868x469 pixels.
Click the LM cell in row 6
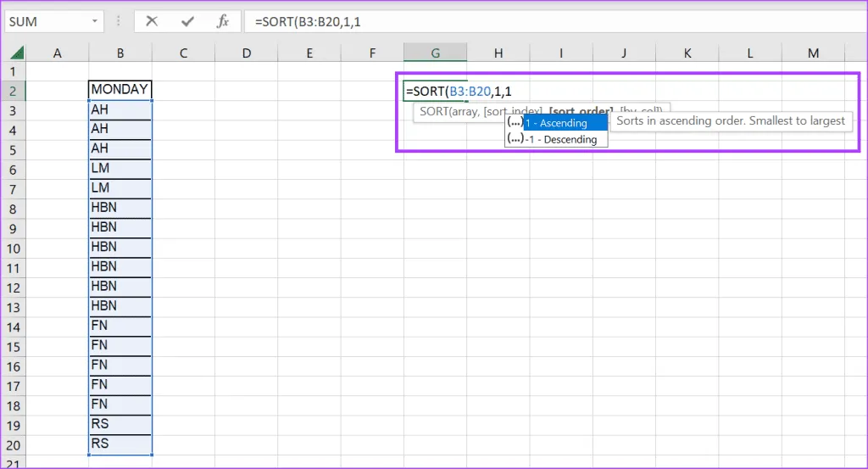click(x=120, y=169)
